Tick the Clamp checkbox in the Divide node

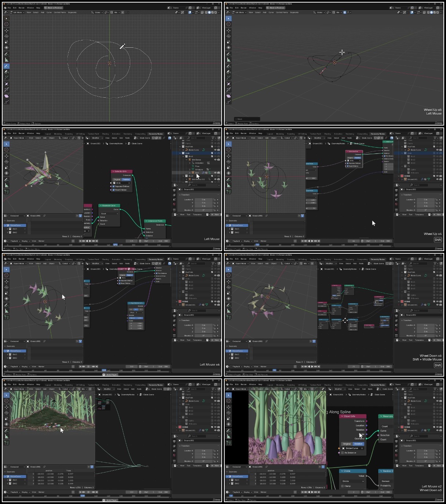[x=343, y=486]
